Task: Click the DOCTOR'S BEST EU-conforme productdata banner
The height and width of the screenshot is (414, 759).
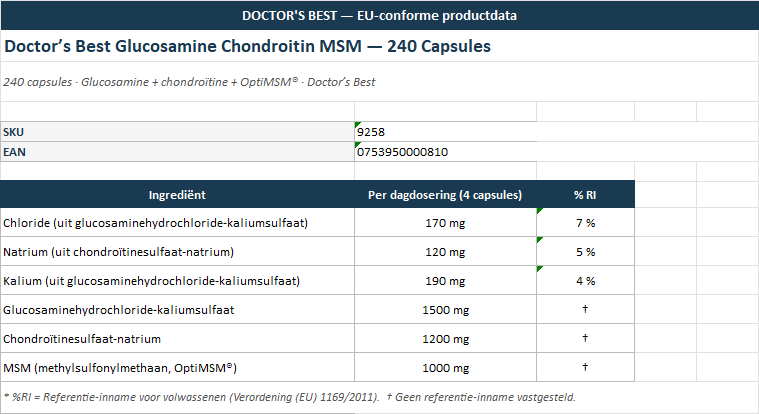Action: tap(380, 15)
